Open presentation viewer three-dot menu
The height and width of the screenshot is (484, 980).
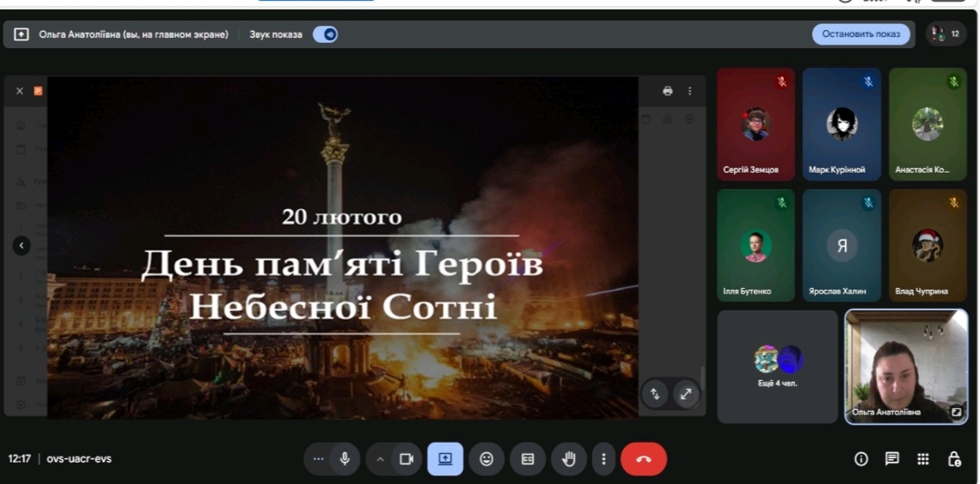pos(690,90)
